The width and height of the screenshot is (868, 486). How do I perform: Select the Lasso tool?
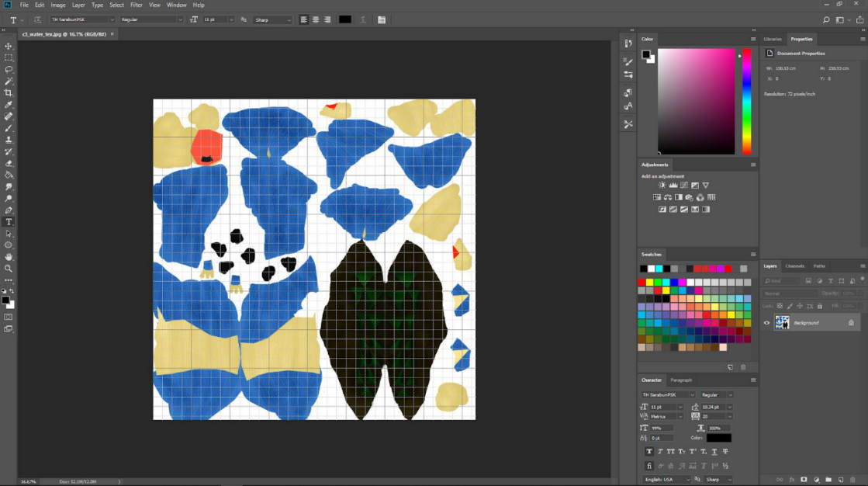coord(9,70)
